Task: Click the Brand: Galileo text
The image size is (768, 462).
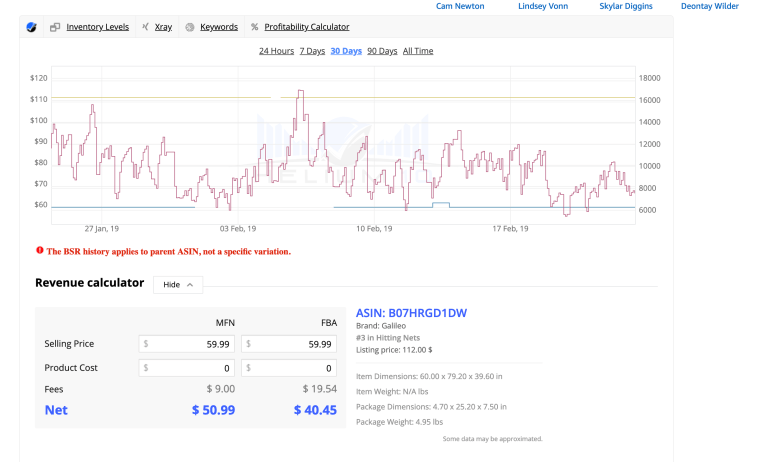Action: (x=381, y=326)
